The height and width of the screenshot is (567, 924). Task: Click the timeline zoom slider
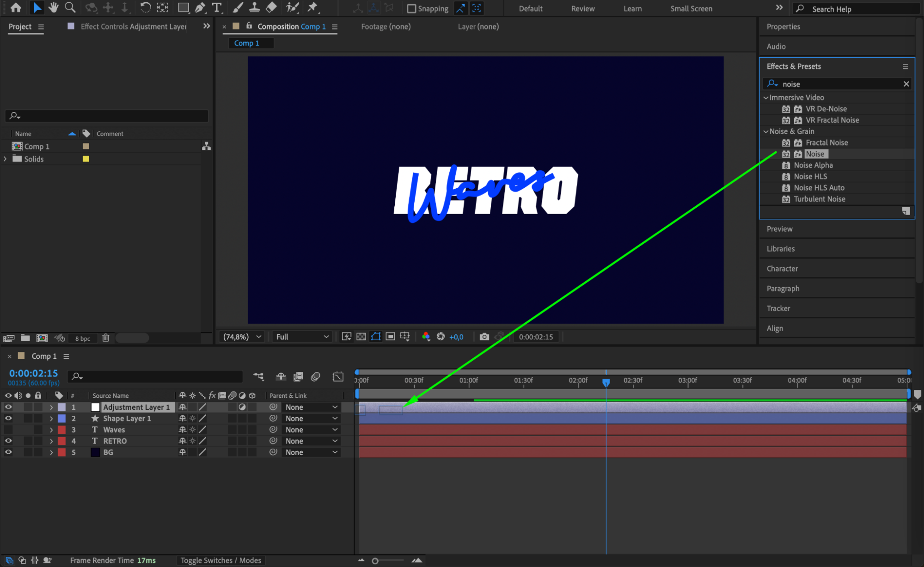[x=375, y=561]
